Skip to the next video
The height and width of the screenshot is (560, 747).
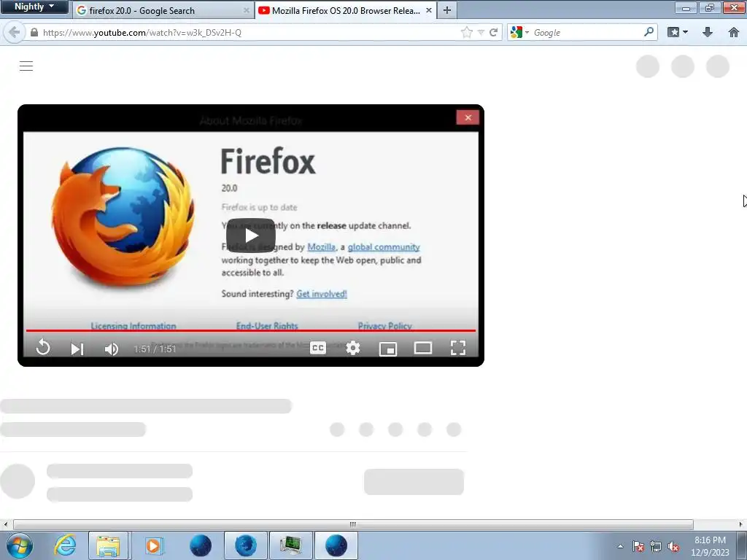tap(77, 349)
